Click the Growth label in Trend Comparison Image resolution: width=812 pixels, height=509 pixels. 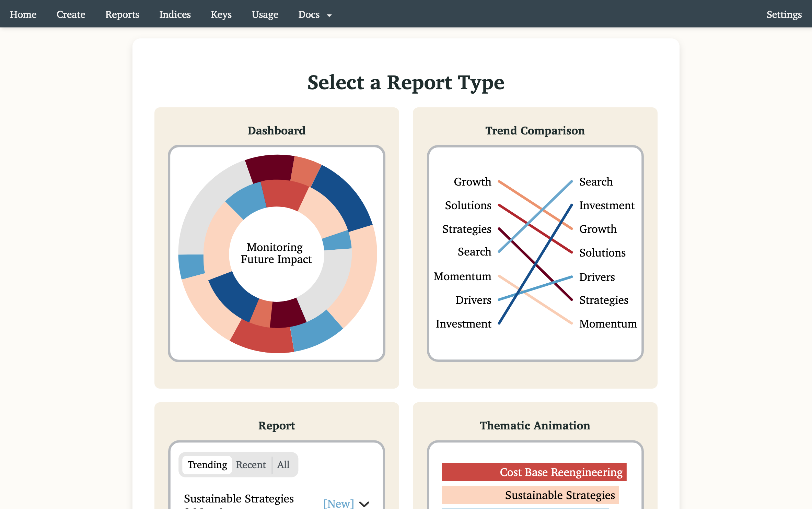click(473, 182)
